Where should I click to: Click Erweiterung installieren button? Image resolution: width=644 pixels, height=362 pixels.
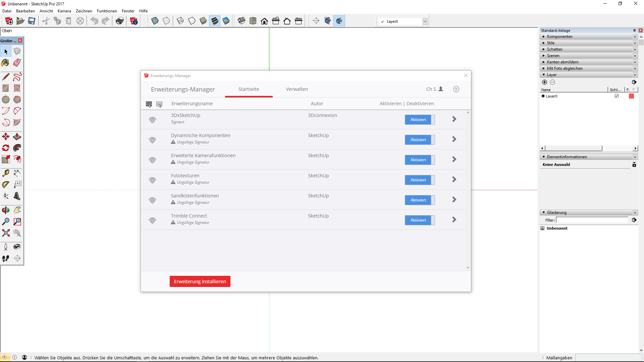[200, 282]
